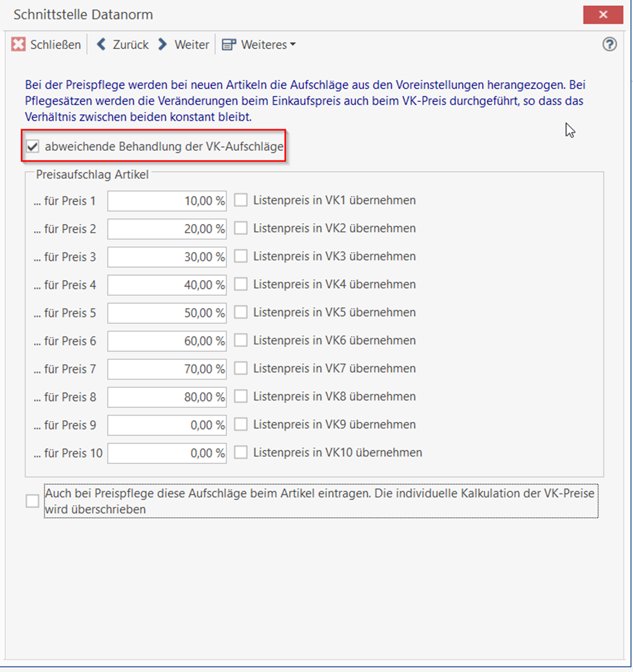Check the Auch bei Preispflege option

pos(32,501)
